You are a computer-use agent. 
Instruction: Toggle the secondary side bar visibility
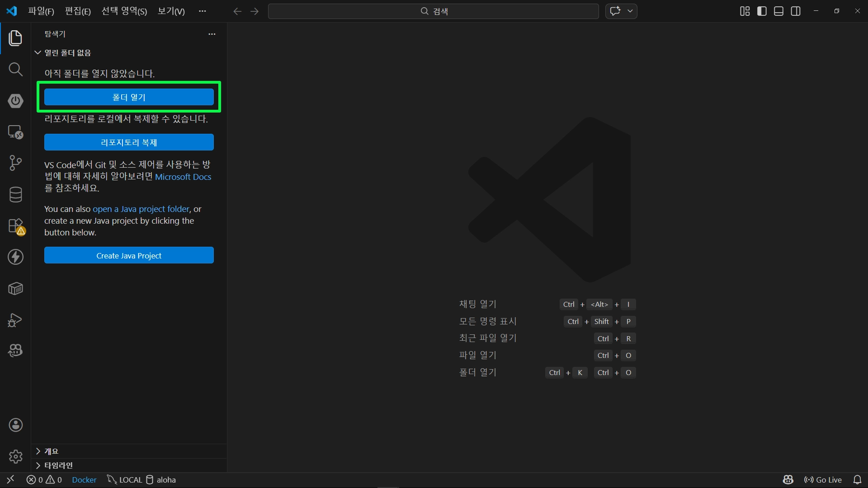(x=796, y=11)
